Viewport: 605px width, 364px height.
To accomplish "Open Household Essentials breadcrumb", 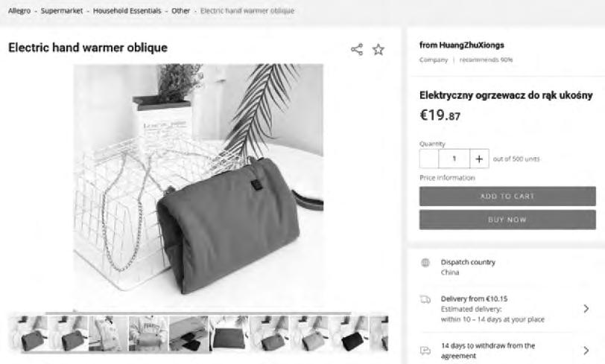I will [x=127, y=11].
